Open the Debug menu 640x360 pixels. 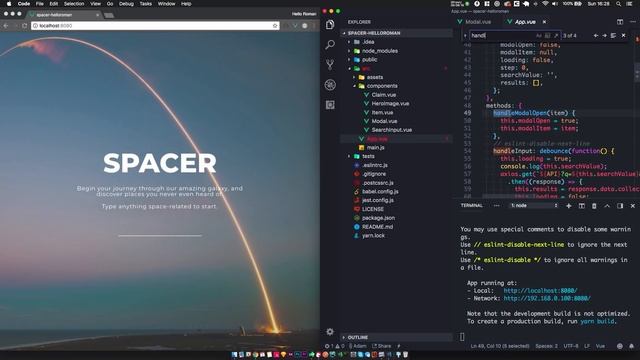point(126,4)
